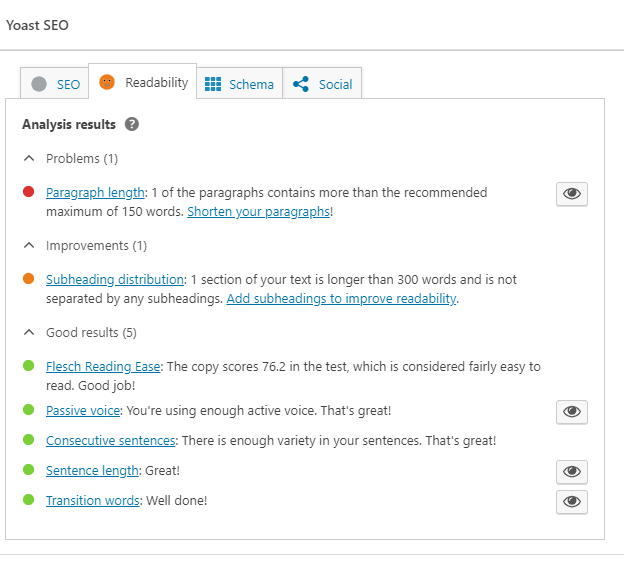Toggle highlight eye for Transition words
This screenshot has width=624, height=570.
coord(572,502)
